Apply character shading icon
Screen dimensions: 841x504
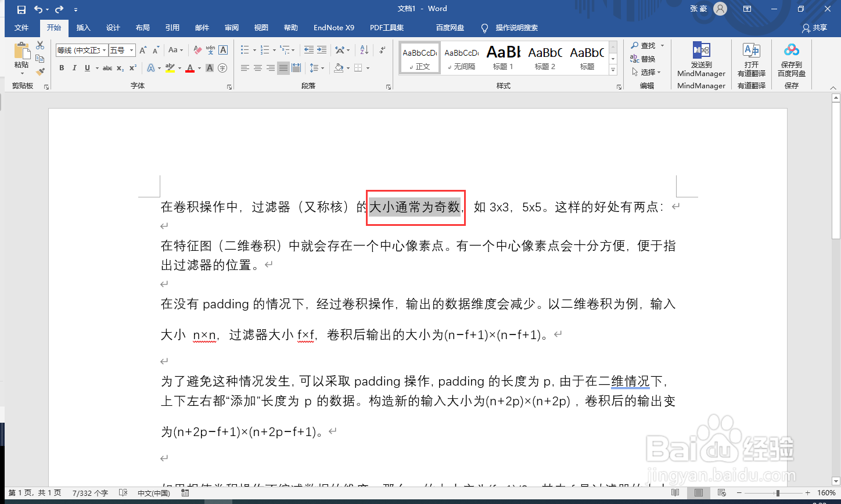tap(210, 68)
